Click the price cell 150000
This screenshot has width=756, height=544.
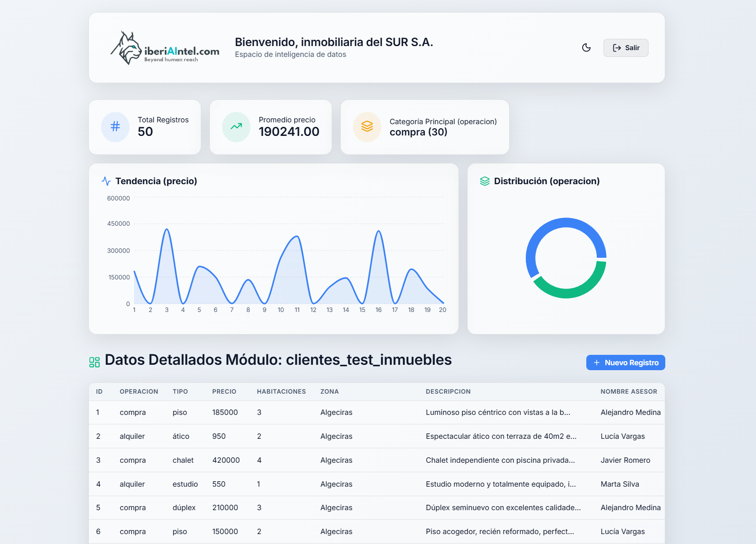225,531
